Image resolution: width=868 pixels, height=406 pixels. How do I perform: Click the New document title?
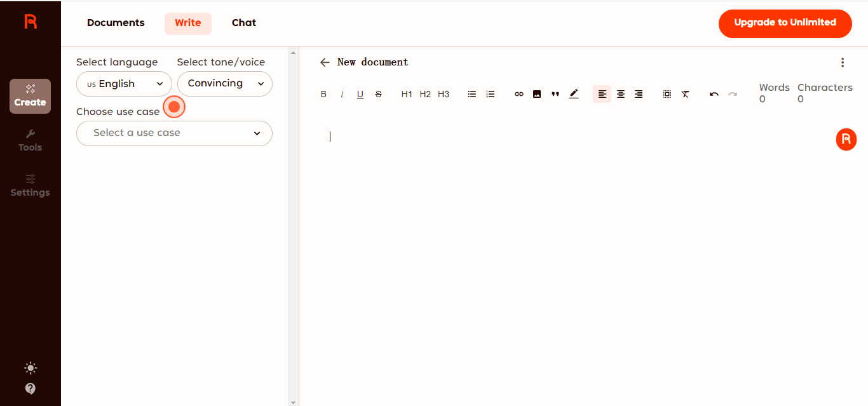(373, 62)
